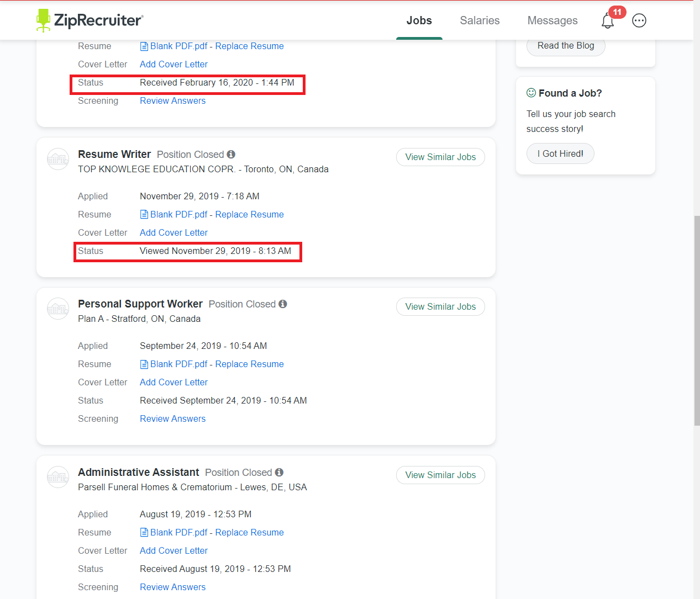This screenshot has height=599, width=700.
Task: Open the Salaries tab
Action: 480,20
